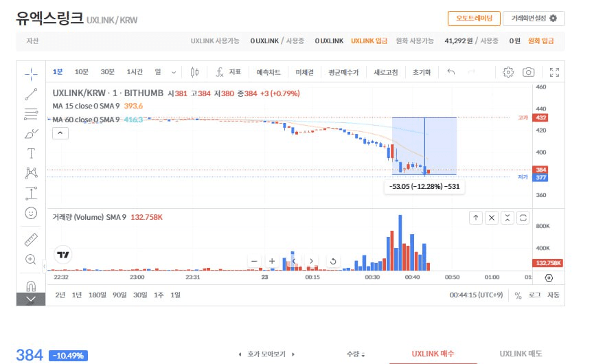Maximize the volume pane
The width and height of the screenshot is (616, 364).
523,218
